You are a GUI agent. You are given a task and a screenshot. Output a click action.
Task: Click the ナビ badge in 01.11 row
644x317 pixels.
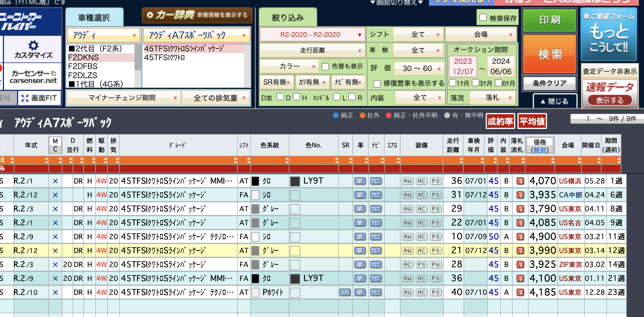[x=376, y=278]
